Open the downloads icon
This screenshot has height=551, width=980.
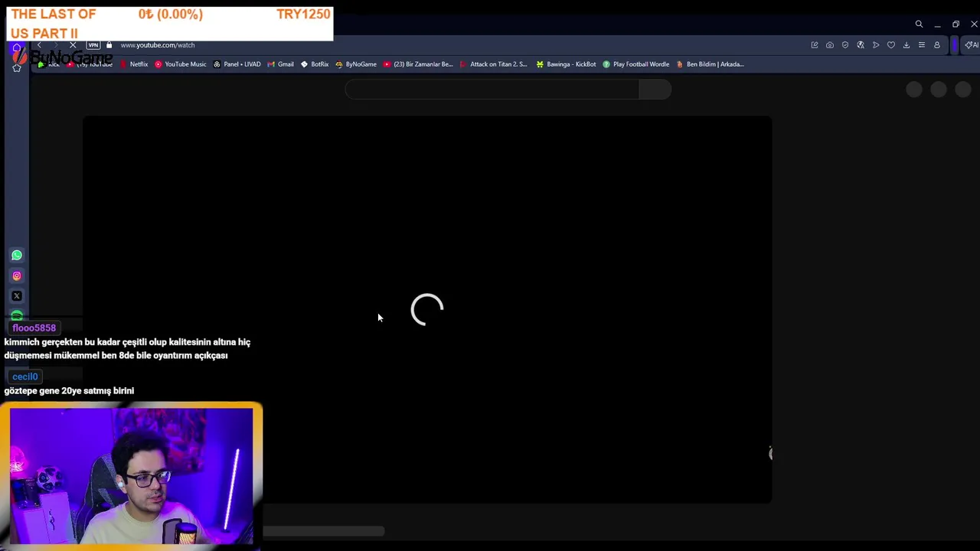click(x=906, y=45)
